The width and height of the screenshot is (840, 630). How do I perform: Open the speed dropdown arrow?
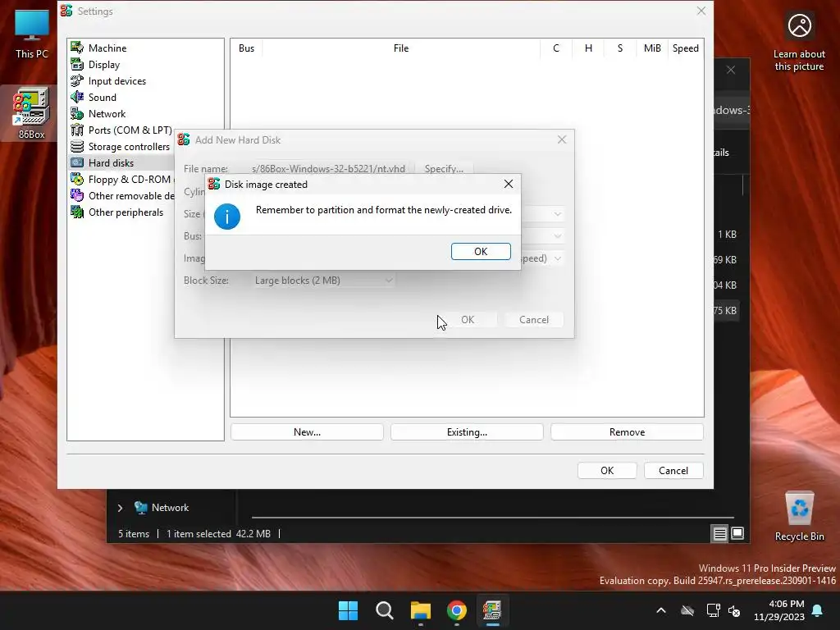[557, 258]
